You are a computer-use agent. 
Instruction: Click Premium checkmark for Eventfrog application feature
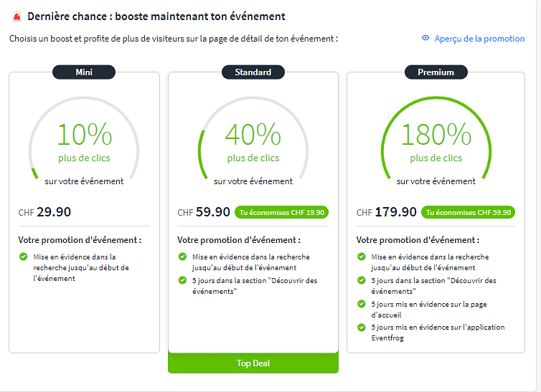pos(362,328)
